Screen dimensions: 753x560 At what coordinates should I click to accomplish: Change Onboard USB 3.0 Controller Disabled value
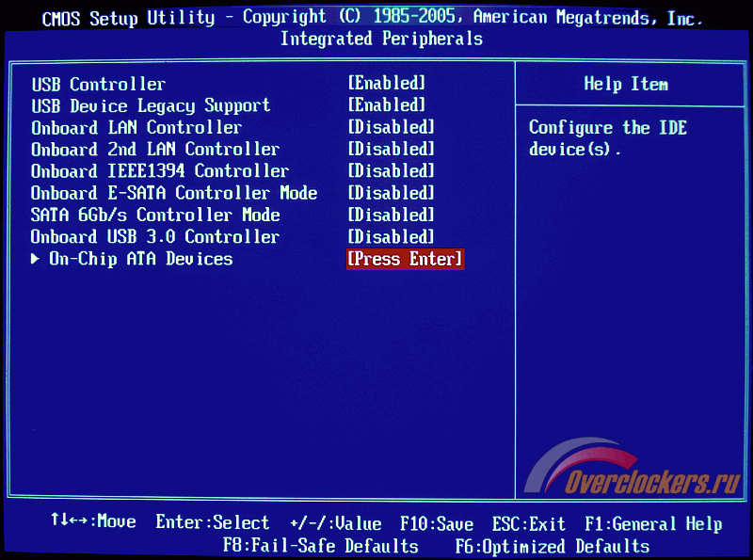(391, 237)
